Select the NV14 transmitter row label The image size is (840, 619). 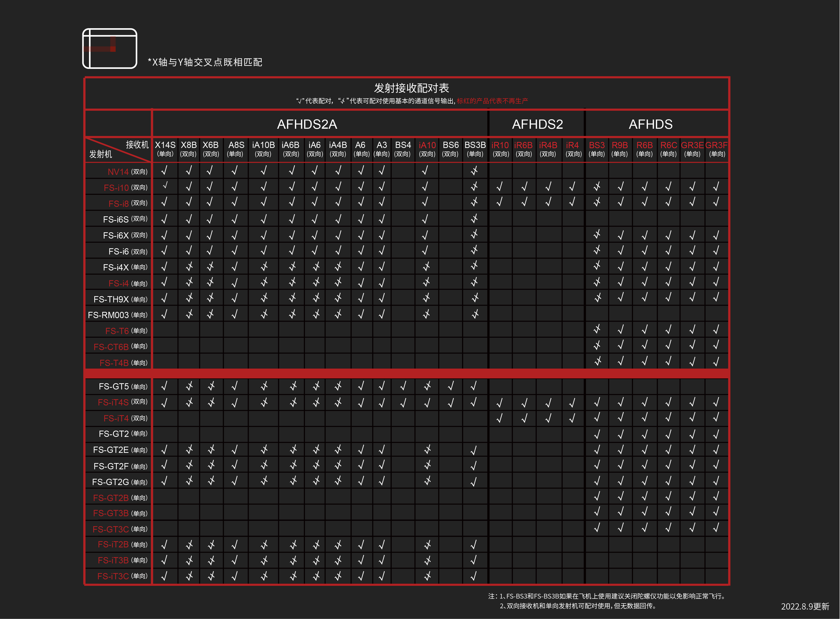point(127,172)
